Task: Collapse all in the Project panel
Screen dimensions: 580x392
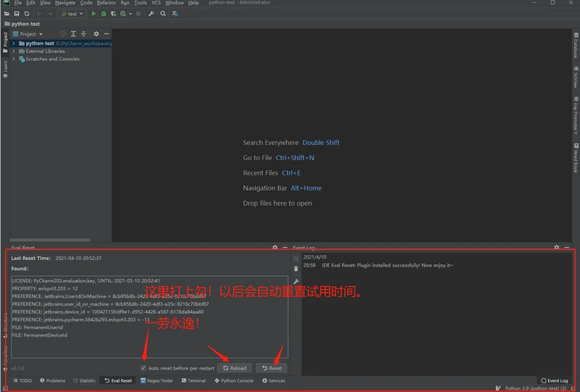Action: [83, 34]
